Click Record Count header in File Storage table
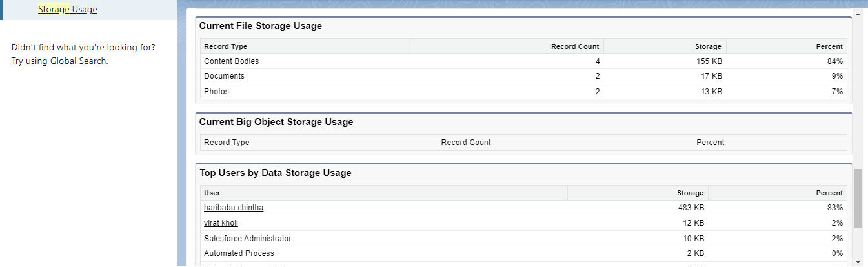The width and height of the screenshot is (868, 267). (x=574, y=46)
